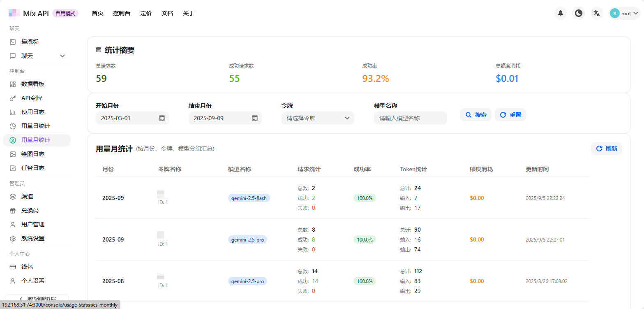
Task: Navigate to 定价 in top menu
Action: [146, 13]
